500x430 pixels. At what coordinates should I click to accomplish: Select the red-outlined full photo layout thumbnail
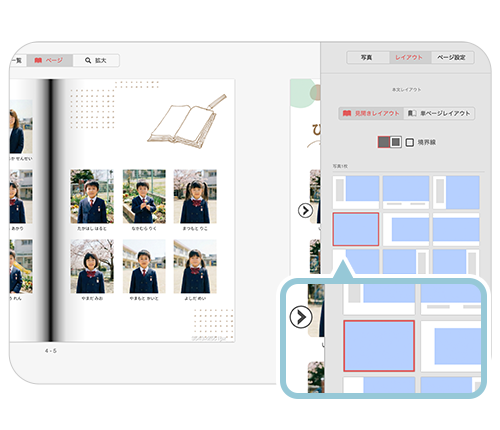[x=356, y=229]
